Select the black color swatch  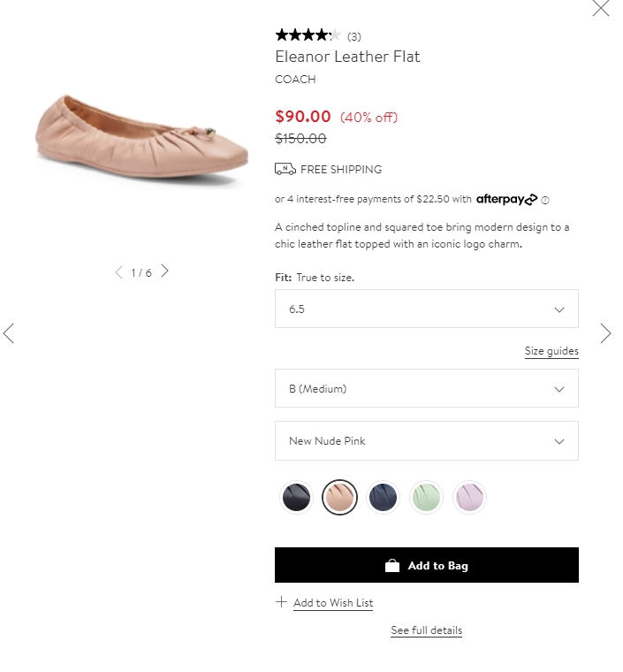[x=296, y=497]
